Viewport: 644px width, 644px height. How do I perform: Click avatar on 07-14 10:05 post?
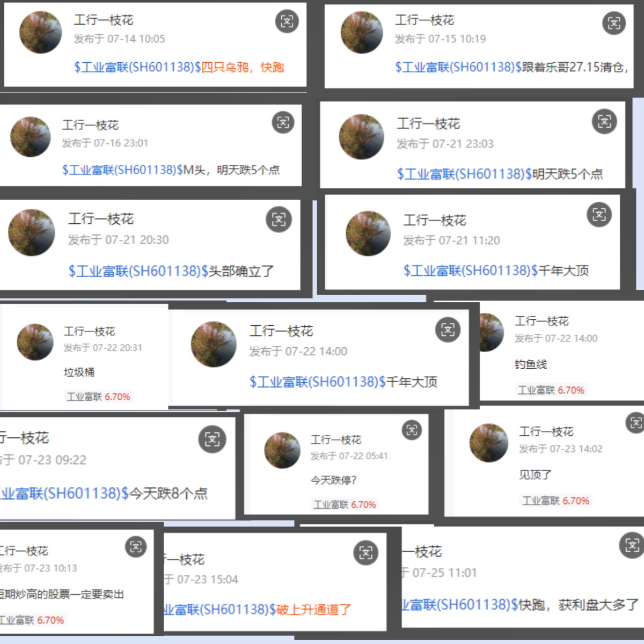[x=41, y=32]
